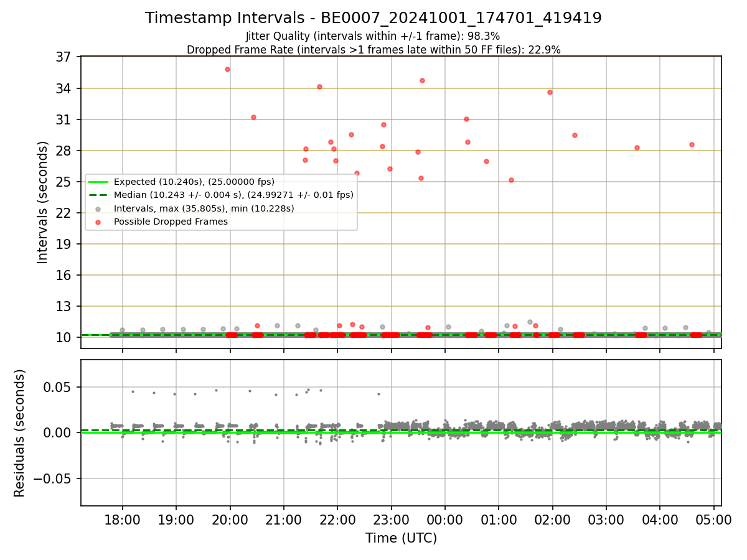Viewport: 747px width, 560px height.
Task: Click the red dot marker in the legend
Action: click(x=98, y=222)
